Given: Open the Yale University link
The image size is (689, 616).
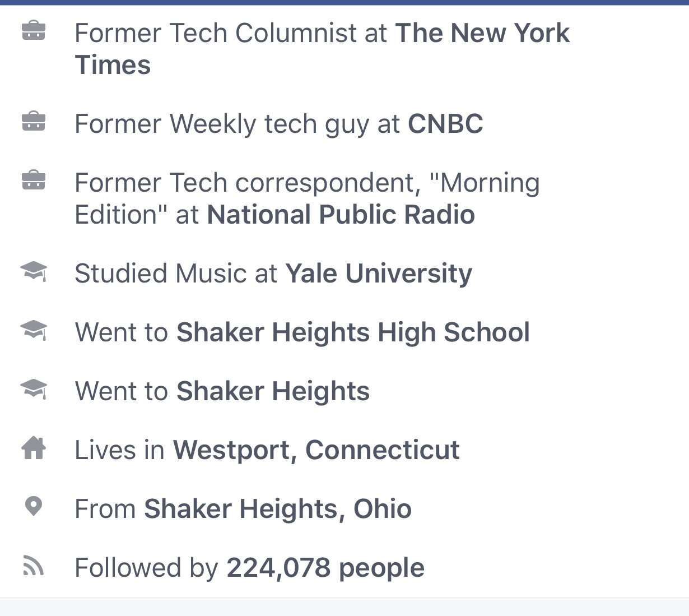Looking at the screenshot, I should pyautogui.click(x=379, y=274).
